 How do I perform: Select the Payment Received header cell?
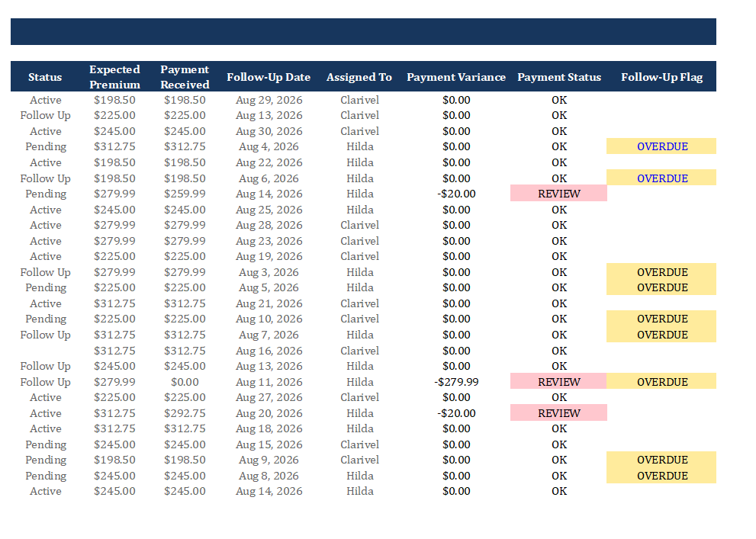pyautogui.click(x=185, y=76)
